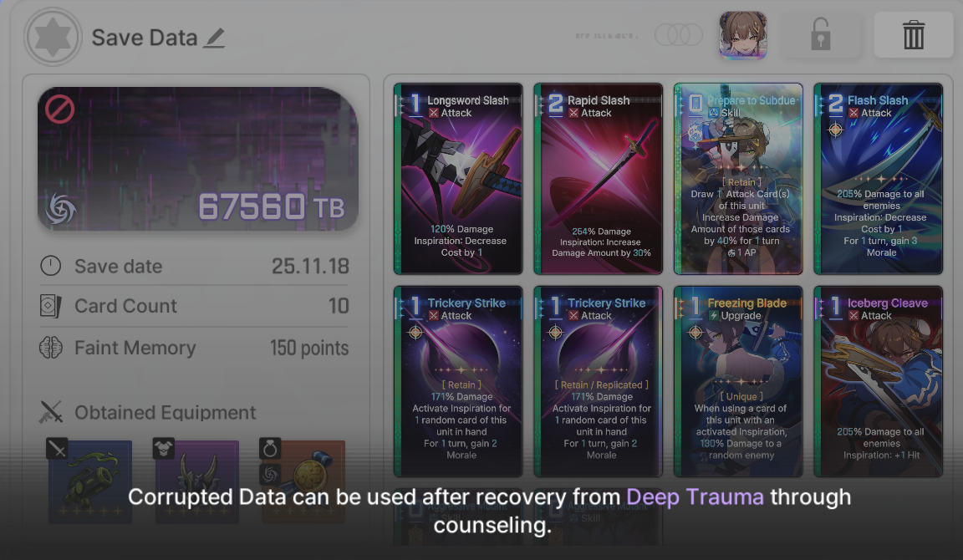Open the character portrait avatar
Image resolution: width=963 pixels, height=560 pixels.
coord(743,35)
